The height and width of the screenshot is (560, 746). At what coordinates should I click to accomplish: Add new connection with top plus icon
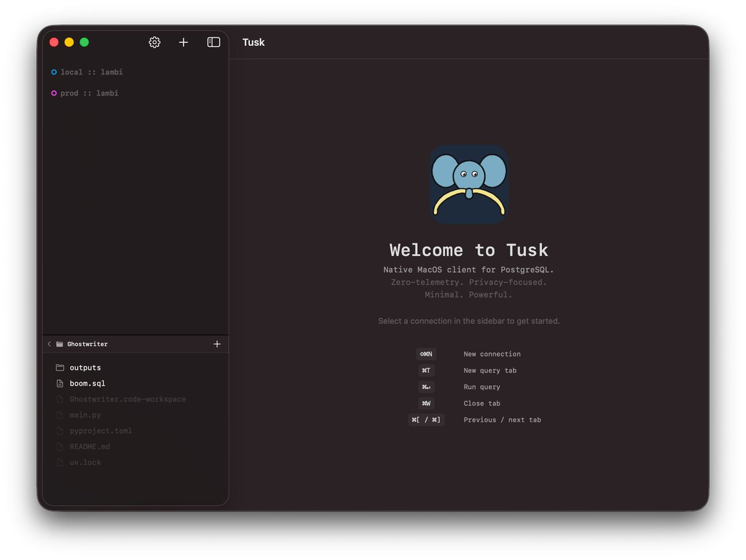pyautogui.click(x=183, y=42)
